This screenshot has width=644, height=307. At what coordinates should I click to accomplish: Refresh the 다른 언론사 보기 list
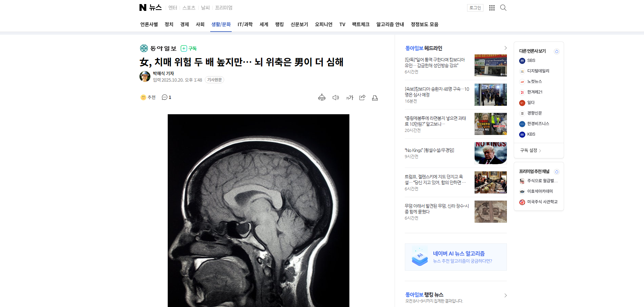[x=557, y=51]
